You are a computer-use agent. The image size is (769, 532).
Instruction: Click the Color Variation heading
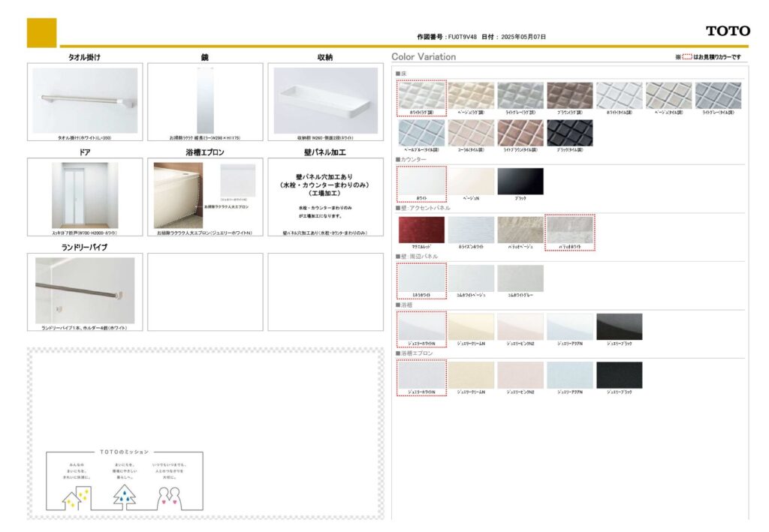point(424,57)
